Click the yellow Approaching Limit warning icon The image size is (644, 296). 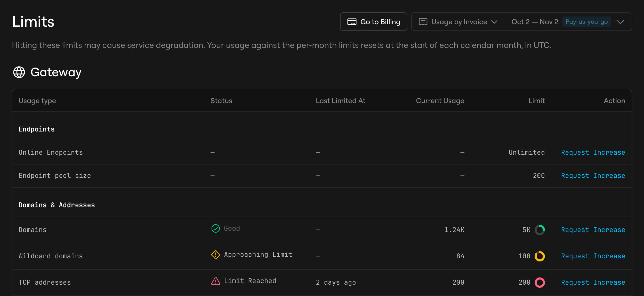tap(216, 255)
